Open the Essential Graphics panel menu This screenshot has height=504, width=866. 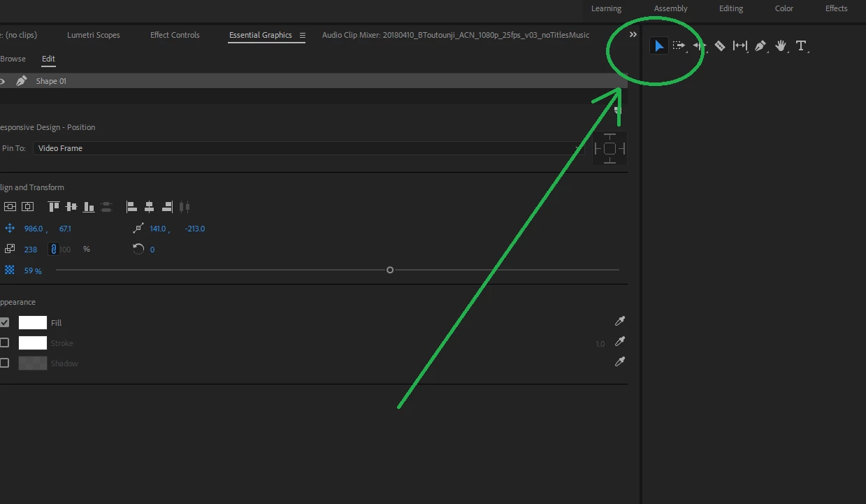pyautogui.click(x=303, y=36)
